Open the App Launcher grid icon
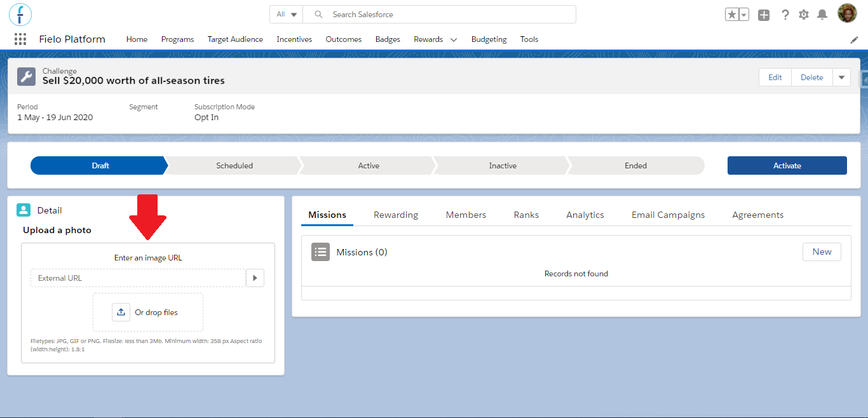 coord(20,39)
